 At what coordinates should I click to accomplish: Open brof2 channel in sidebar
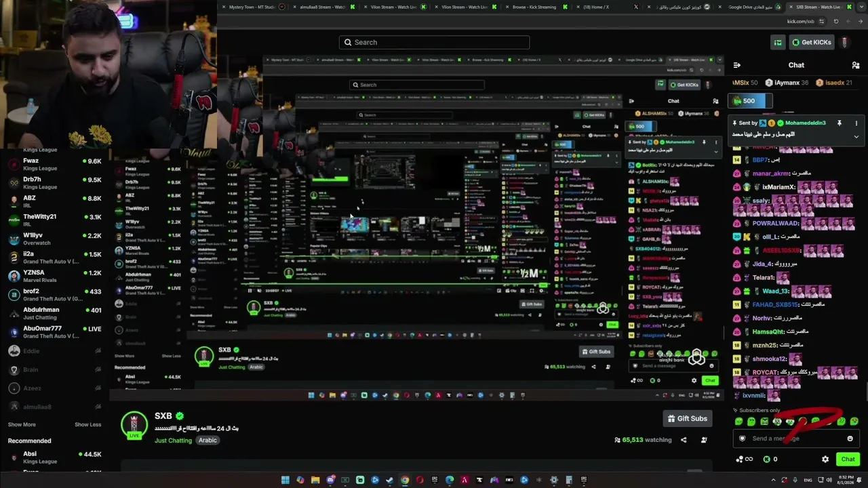tap(54, 295)
